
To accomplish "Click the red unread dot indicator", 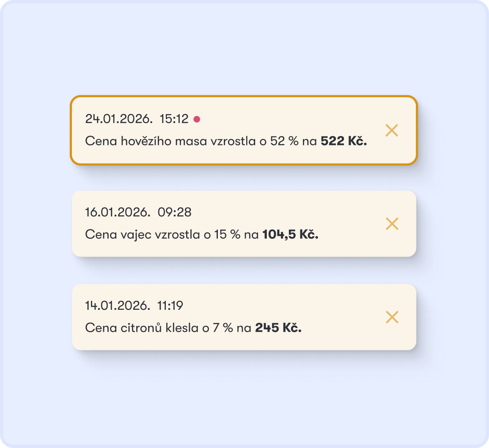I will (197, 119).
